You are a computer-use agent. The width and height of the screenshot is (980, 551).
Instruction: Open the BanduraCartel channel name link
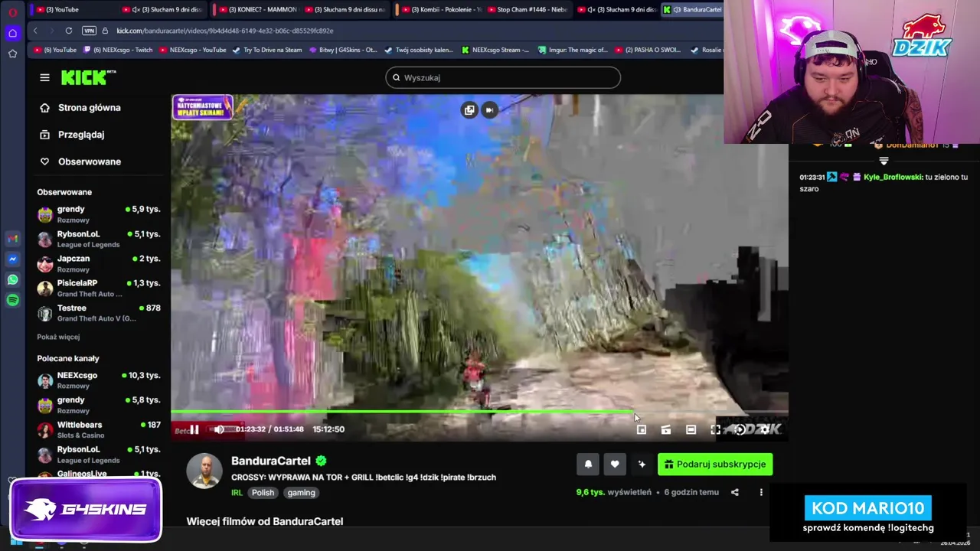271,461
